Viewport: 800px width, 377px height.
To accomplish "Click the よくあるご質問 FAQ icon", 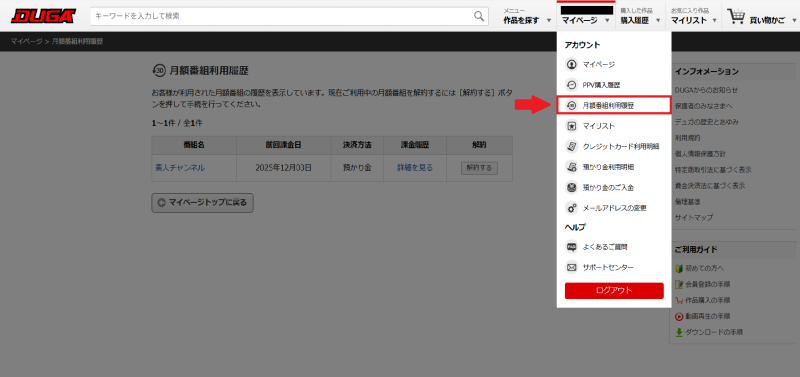I will point(572,247).
